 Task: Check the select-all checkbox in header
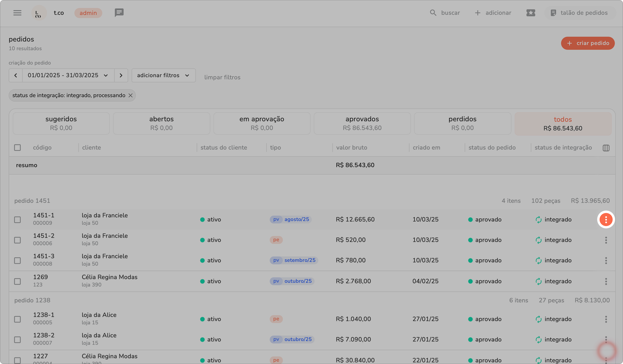point(18,148)
